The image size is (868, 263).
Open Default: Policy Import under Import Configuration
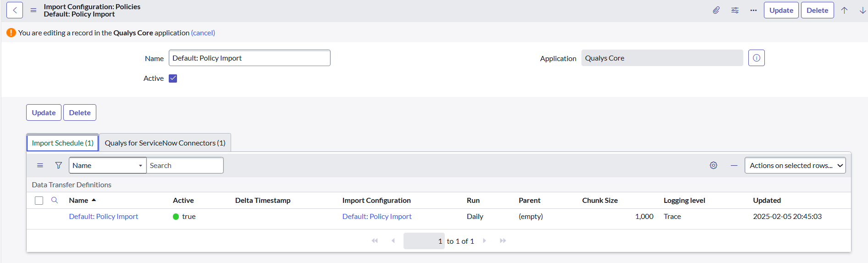click(377, 217)
